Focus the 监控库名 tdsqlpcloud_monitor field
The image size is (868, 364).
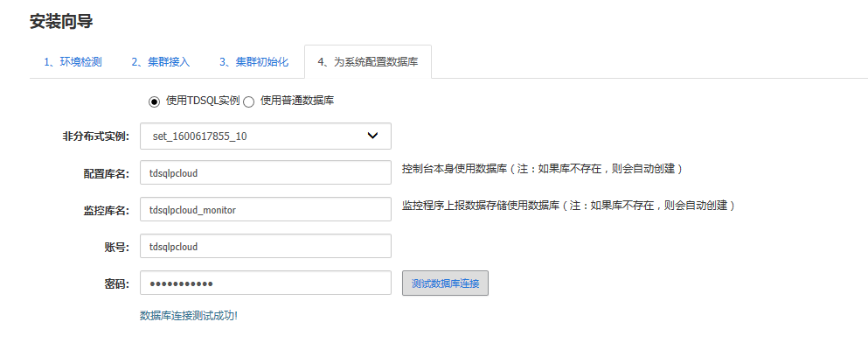pyautogui.click(x=265, y=210)
